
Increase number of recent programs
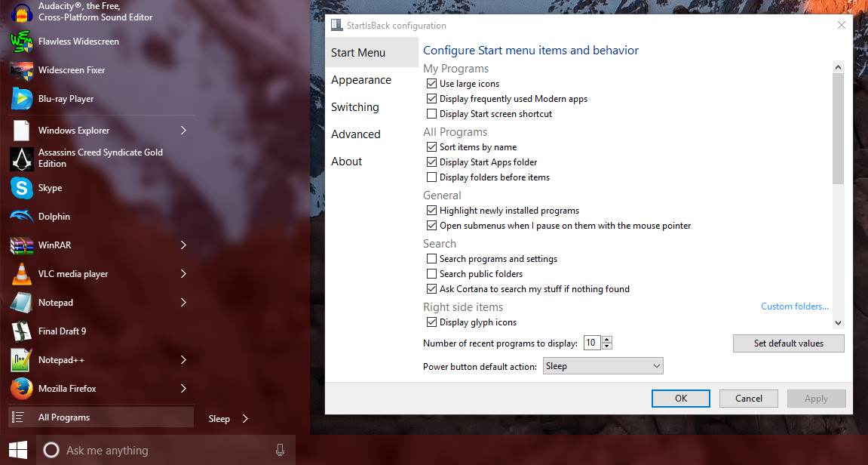pos(607,340)
